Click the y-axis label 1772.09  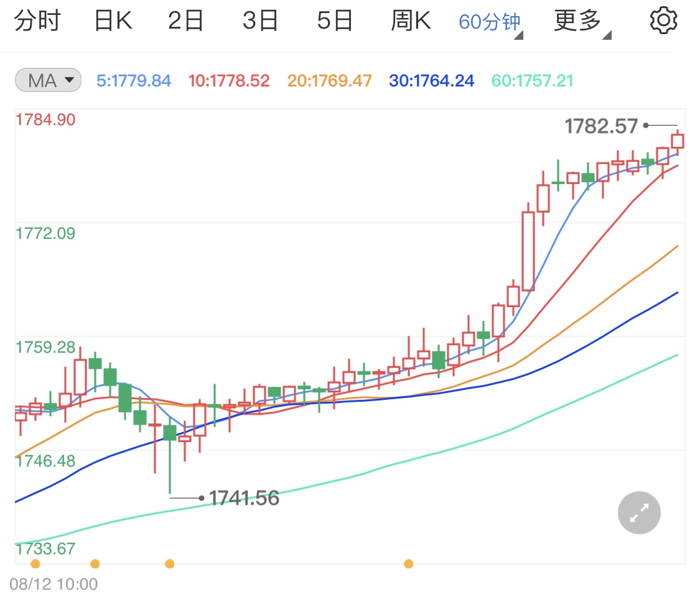tap(45, 233)
